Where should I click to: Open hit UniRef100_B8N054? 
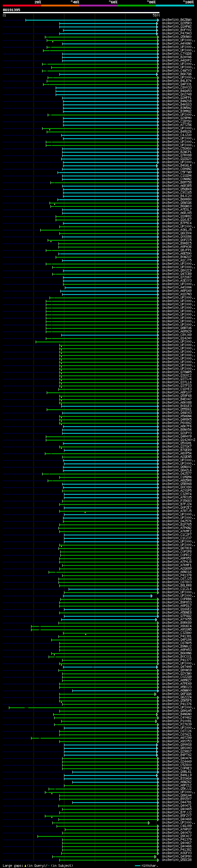[177, 430]
